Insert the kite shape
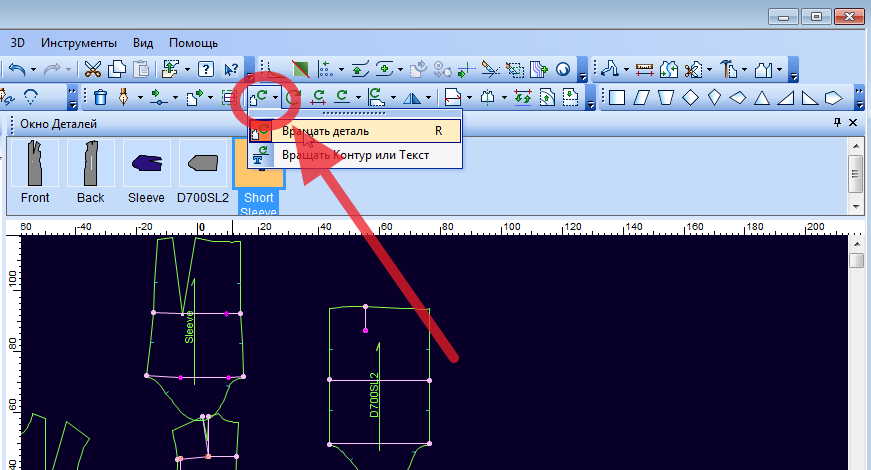This screenshot has height=470, width=871. pos(714,98)
